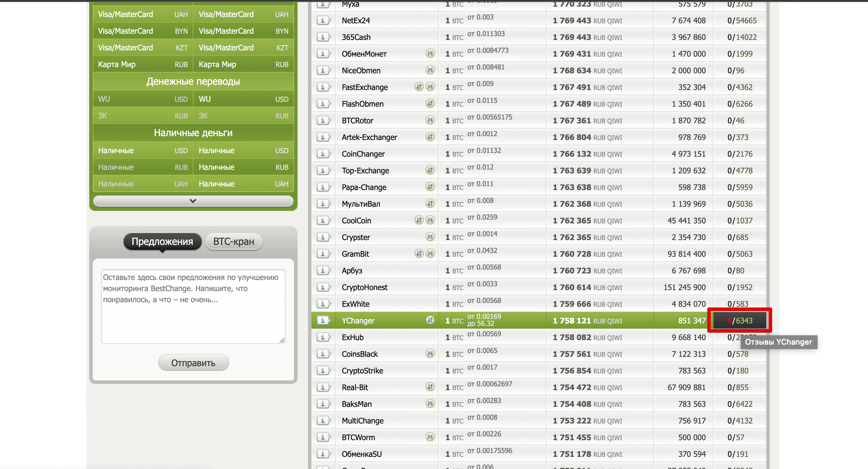
Task: Click info icon for CoinChanger row
Action: pyautogui.click(x=323, y=154)
